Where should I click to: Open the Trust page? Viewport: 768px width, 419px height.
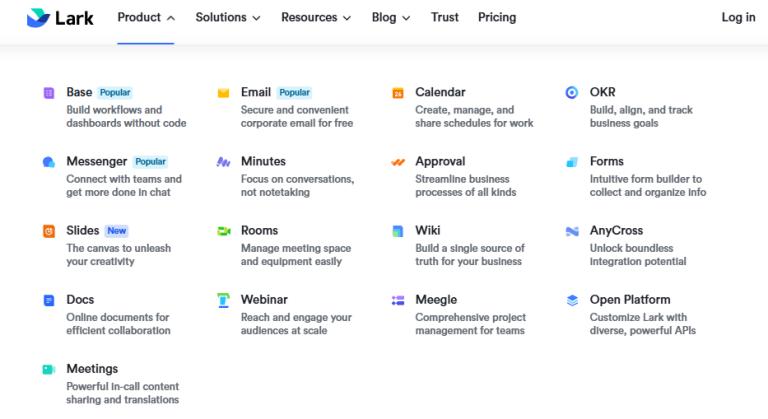coord(445,17)
